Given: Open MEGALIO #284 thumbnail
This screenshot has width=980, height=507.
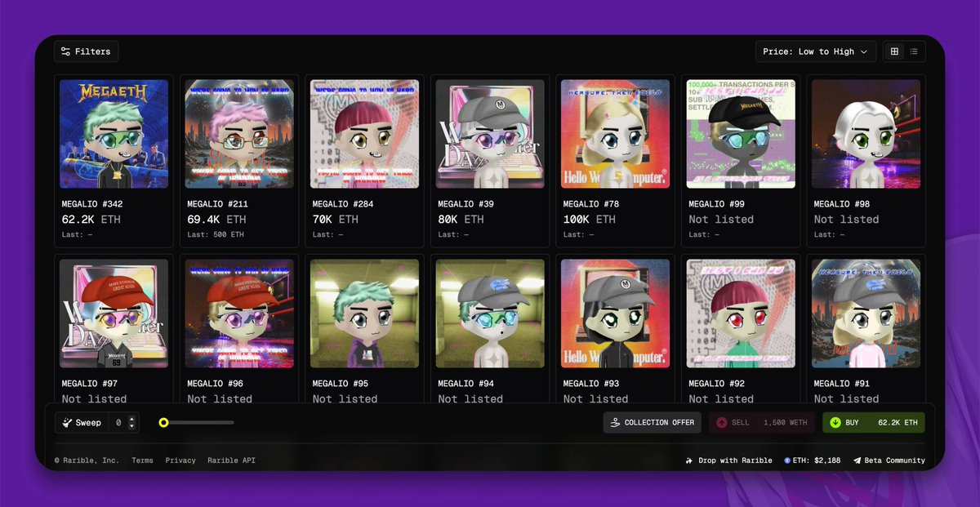Looking at the screenshot, I should pyautogui.click(x=365, y=134).
